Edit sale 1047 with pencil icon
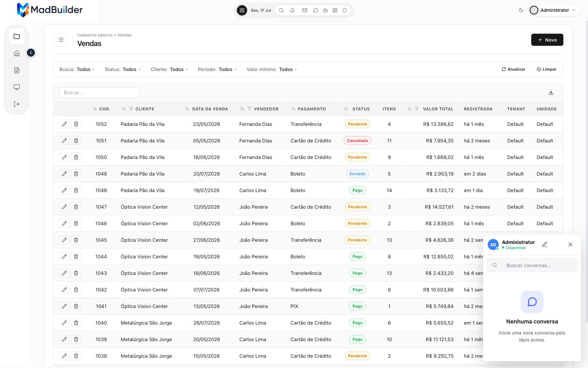The width and height of the screenshot is (588, 368). pyautogui.click(x=64, y=207)
